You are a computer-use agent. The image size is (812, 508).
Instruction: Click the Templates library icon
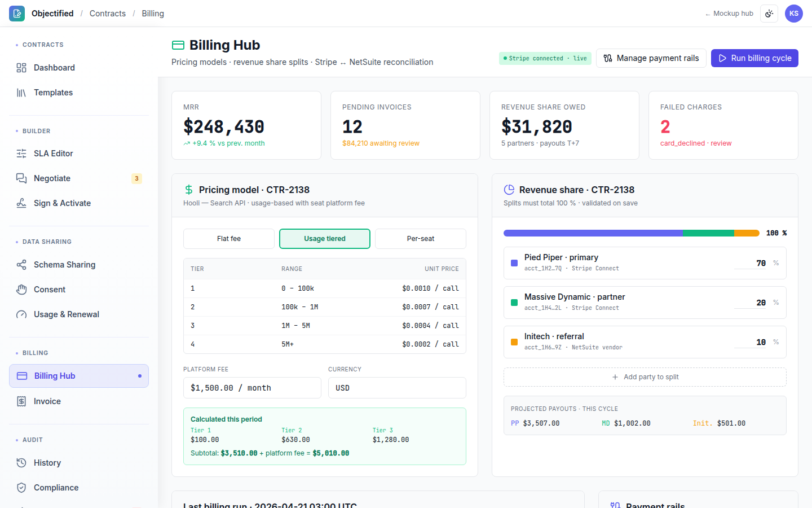coord(21,93)
